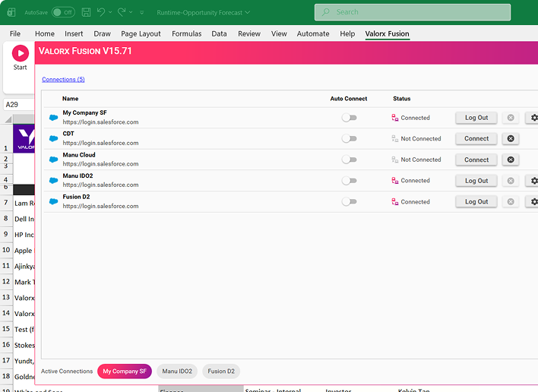The width and height of the screenshot is (538, 392).
Task: Toggle Auto Connect for CDT
Action: coord(350,138)
